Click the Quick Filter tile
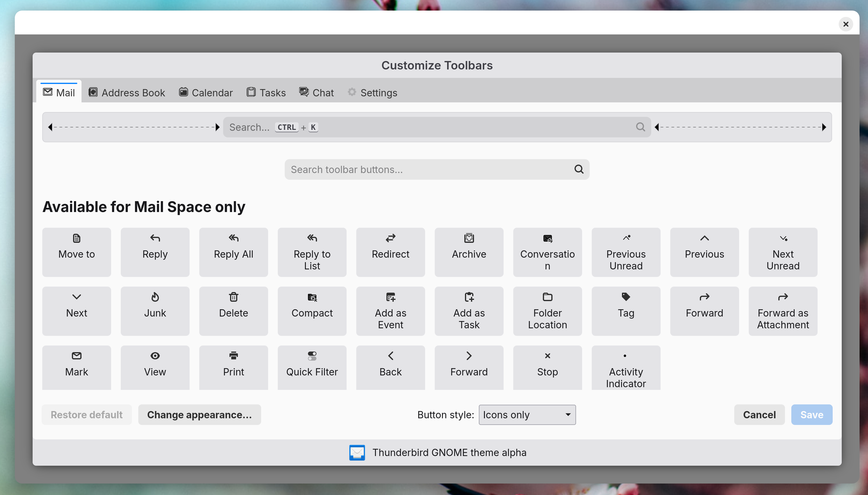 pyautogui.click(x=312, y=368)
